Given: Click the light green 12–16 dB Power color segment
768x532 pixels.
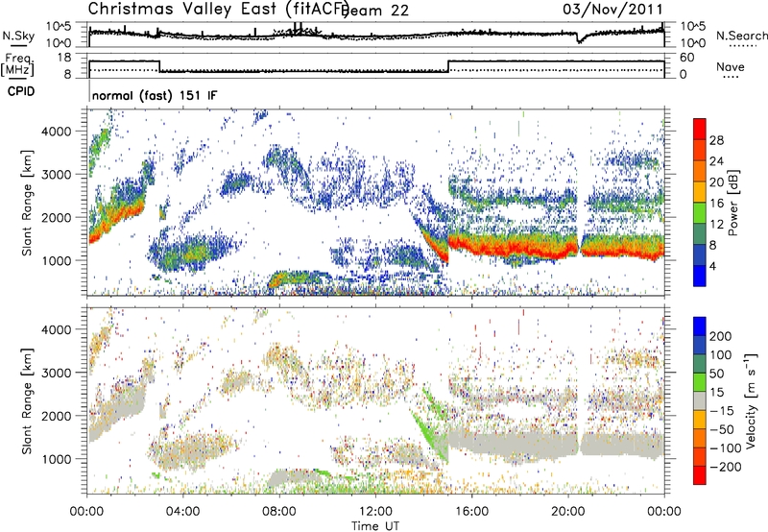Looking at the screenshot, I should point(700,212).
